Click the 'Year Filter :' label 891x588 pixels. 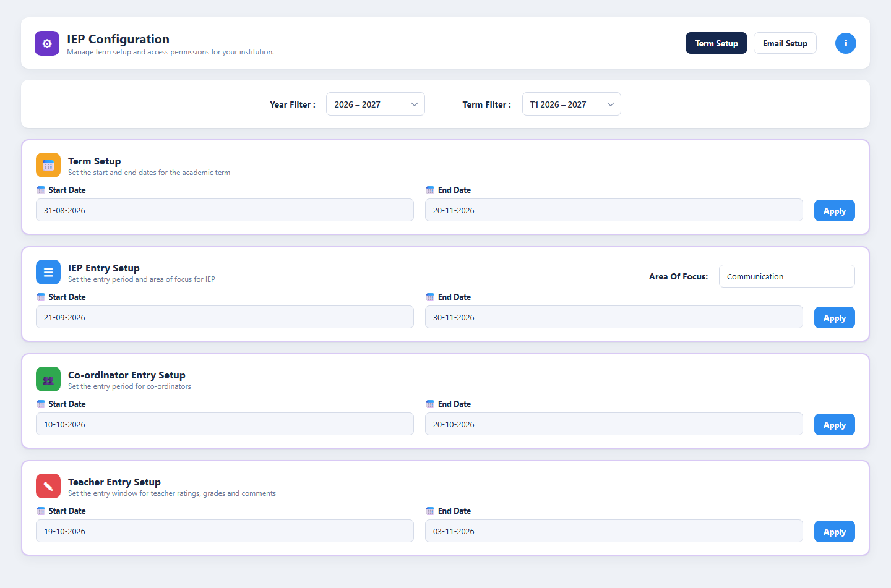pos(293,104)
